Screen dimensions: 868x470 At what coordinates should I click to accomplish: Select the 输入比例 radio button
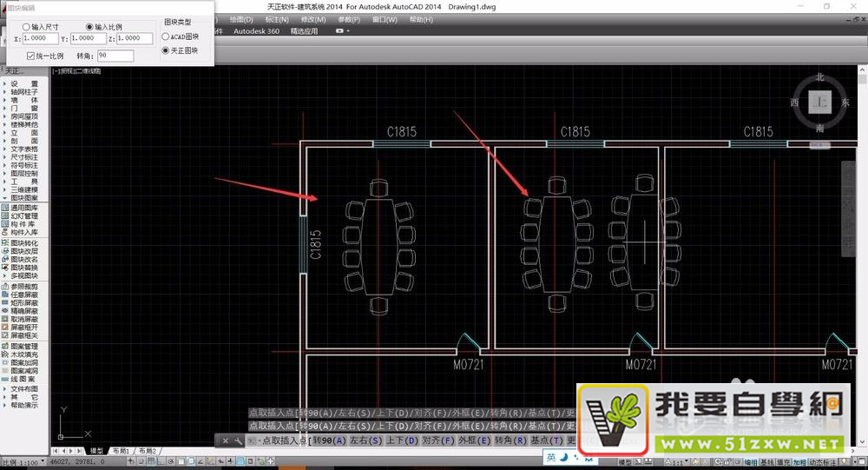pos(89,27)
